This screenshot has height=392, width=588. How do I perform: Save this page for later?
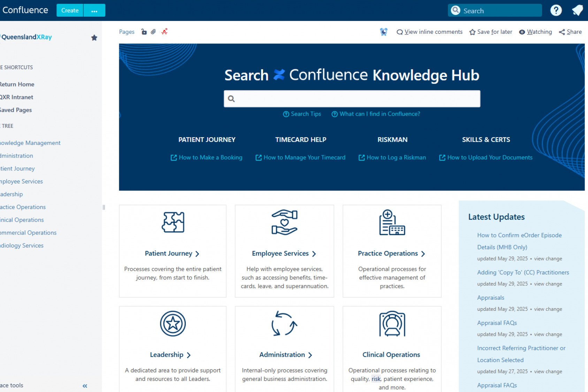point(491,32)
